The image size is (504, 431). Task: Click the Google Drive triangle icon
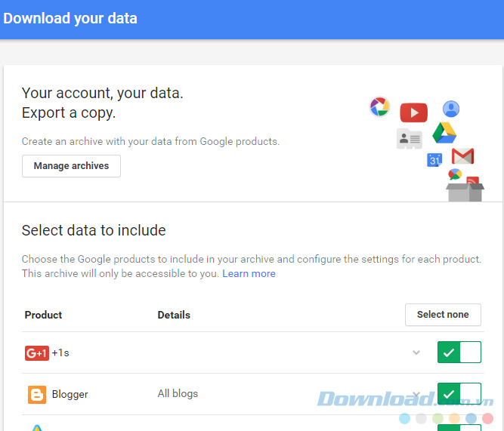pos(444,133)
